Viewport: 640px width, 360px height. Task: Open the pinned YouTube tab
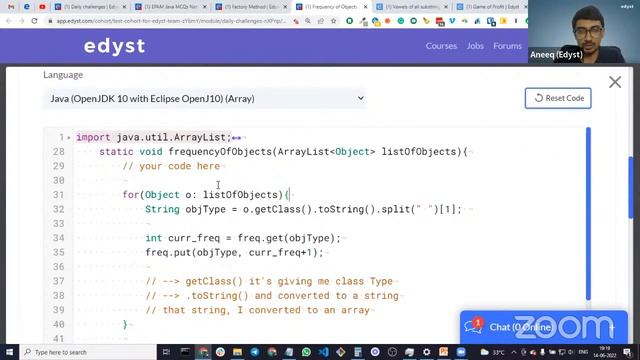pos(42,7)
